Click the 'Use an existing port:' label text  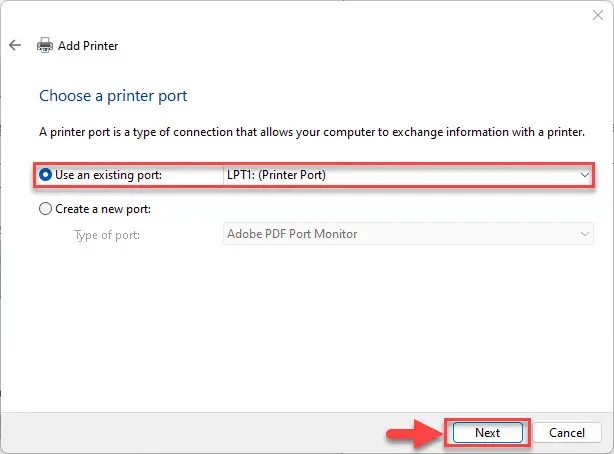[x=108, y=175]
